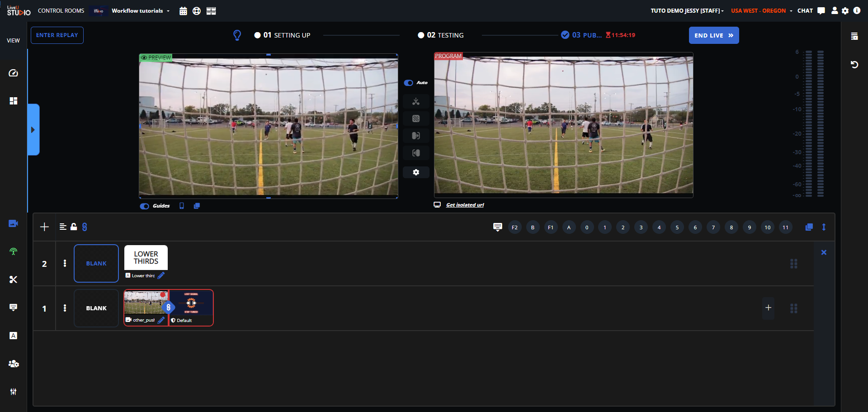Open the calendar icon in top bar
This screenshot has width=868, height=412.
coord(183,11)
